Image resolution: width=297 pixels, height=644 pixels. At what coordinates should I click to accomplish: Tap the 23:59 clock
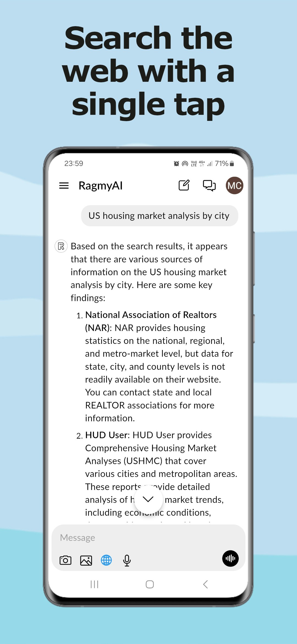pos(74,164)
